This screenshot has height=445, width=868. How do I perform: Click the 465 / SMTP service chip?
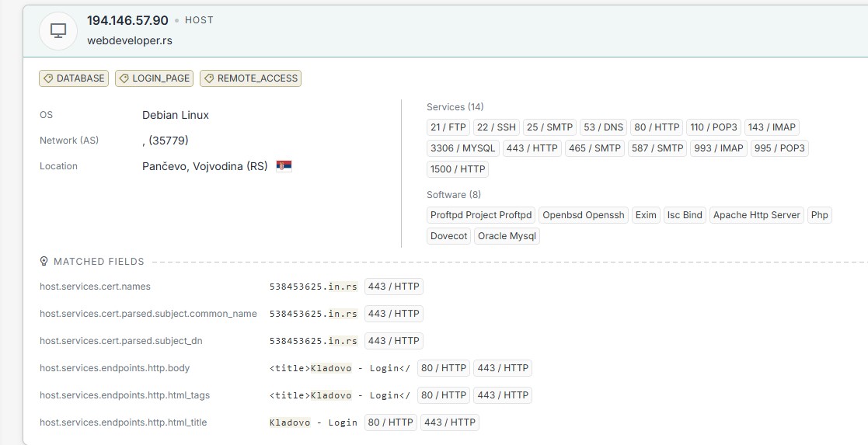click(594, 148)
